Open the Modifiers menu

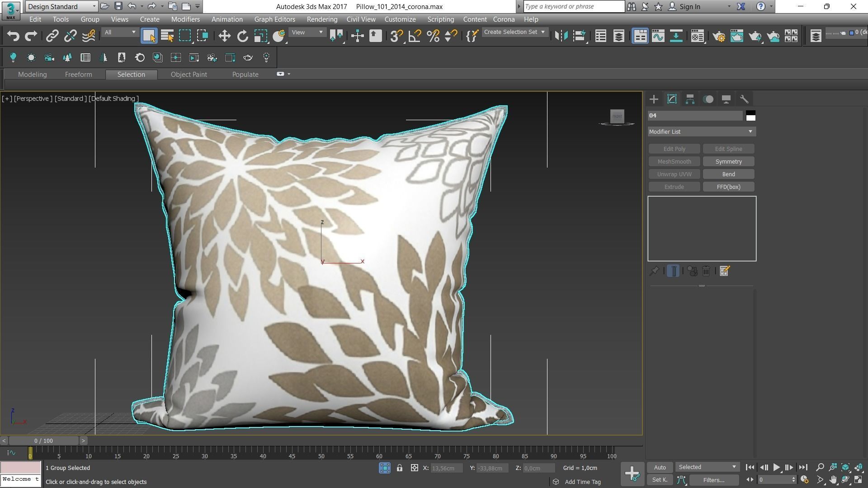click(x=185, y=19)
